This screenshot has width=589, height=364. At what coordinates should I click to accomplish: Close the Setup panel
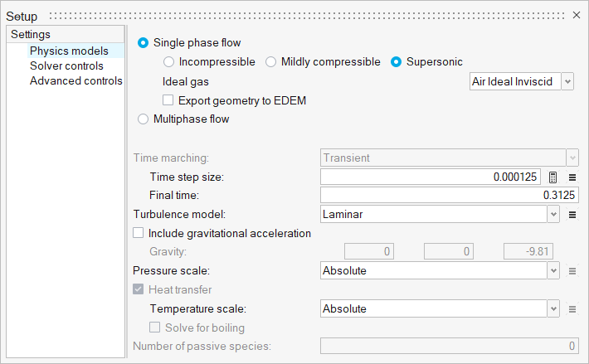pyautogui.click(x=577, y=15)
